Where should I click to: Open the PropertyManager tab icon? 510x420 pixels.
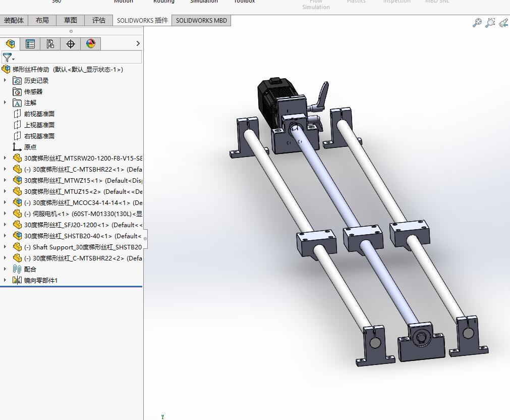click(x=30, y=44)
